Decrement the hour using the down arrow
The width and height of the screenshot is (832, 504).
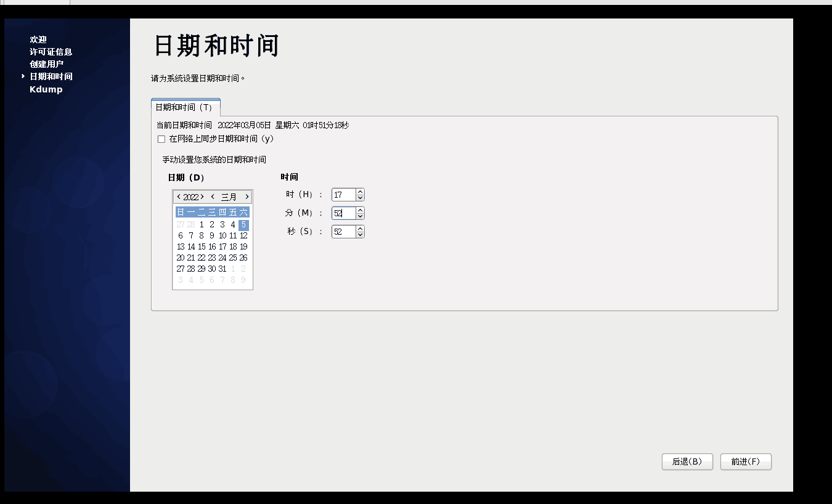[359, 197]
